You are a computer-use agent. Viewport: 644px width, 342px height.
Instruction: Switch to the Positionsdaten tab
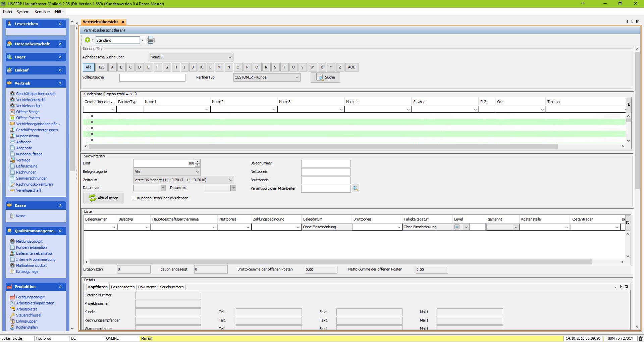coord(123,287)
